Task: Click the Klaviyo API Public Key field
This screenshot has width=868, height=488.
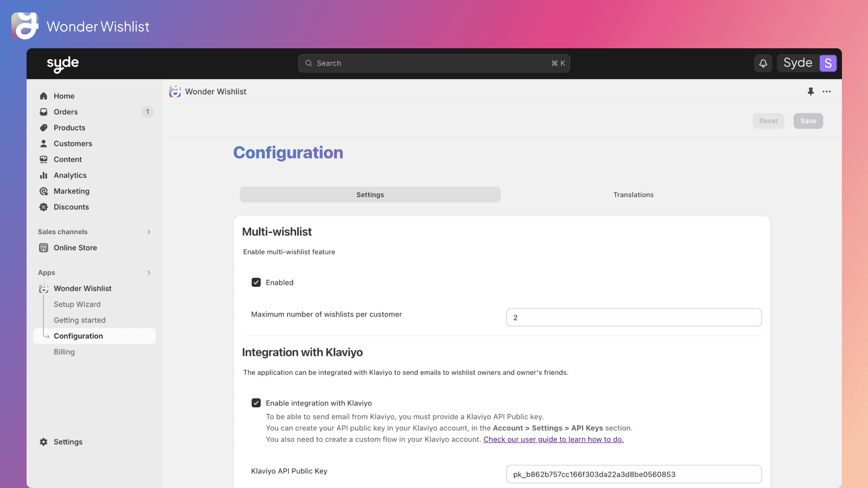Action: tap(633, 474)
